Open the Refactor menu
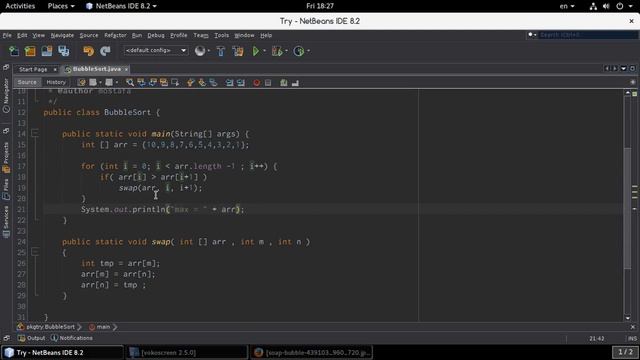Screen dimensions: 640x360 point(115,36)
